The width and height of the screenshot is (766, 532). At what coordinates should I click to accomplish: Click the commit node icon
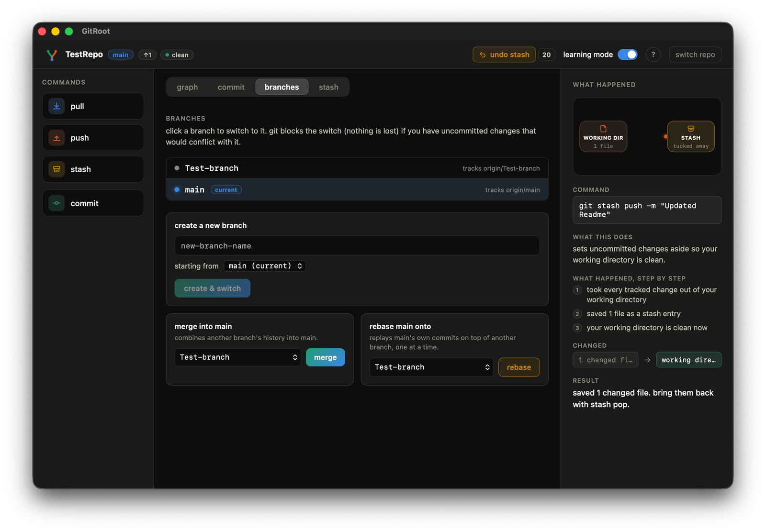pos(56,203)
